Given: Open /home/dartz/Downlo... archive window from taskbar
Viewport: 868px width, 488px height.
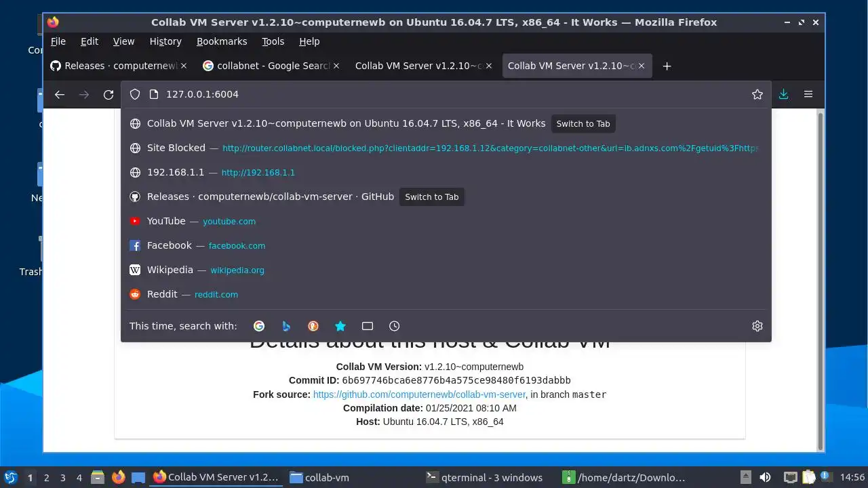Looking at the screenshot, I should pos(625,478).
